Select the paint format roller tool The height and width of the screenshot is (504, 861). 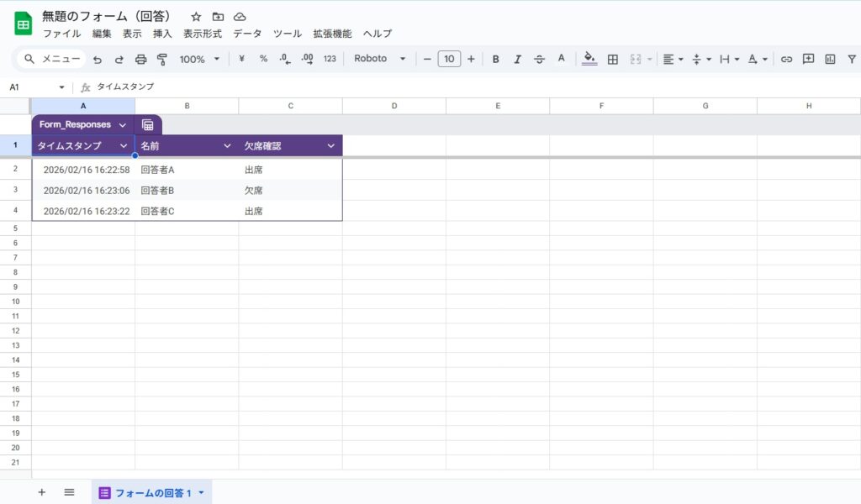click(x=162, y=60)
